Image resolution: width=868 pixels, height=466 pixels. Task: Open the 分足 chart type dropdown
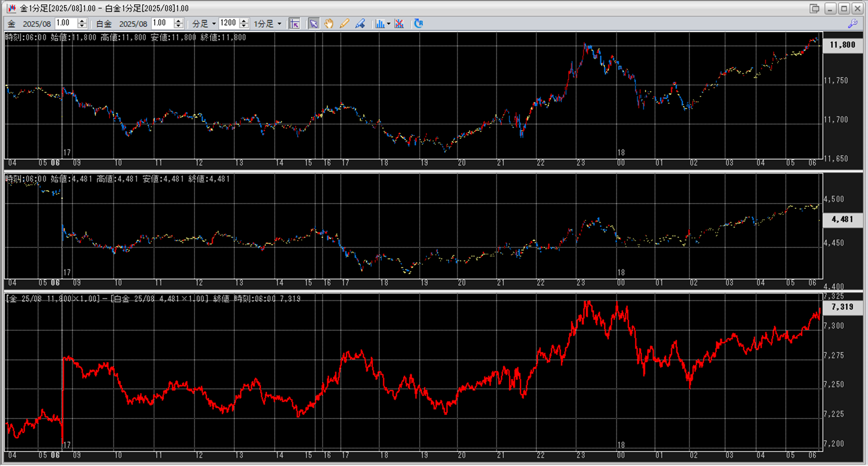pyautogui.click(x=204, y=24)
